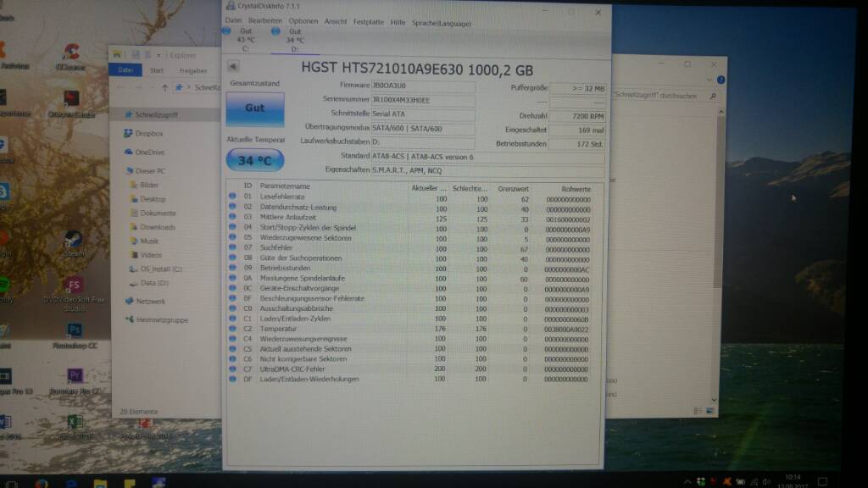Open the DVDVideoSoft Free Studio desktop icon
This screenshot has width=868, height=488.
74,295
